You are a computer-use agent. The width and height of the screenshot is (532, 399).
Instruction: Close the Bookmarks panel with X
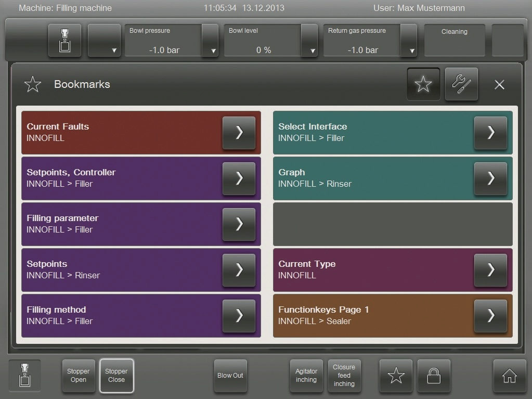coord(499,85)
